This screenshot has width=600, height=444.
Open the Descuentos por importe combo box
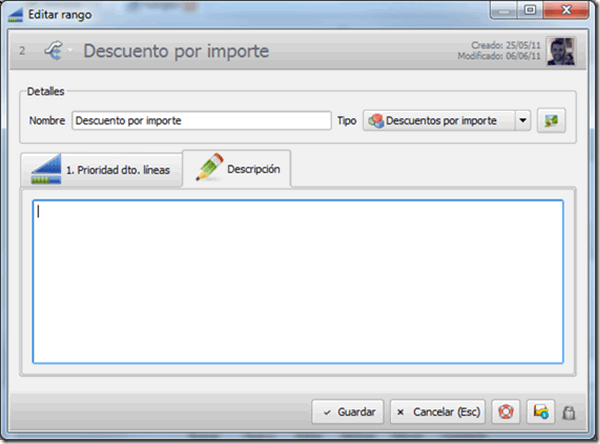click(447, 121)
